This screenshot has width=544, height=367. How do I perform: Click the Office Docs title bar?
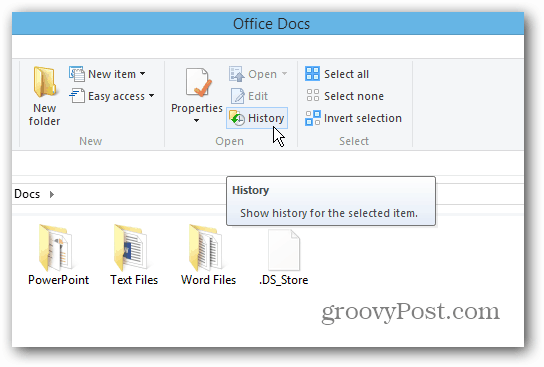[x=268, y=24]
